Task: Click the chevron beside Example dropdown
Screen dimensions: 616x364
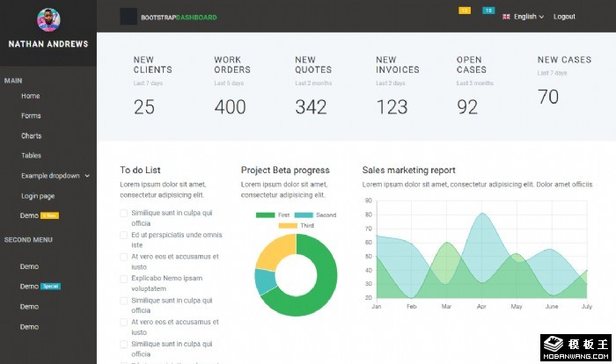Action: pyautogui.click(x=87, y=176)
